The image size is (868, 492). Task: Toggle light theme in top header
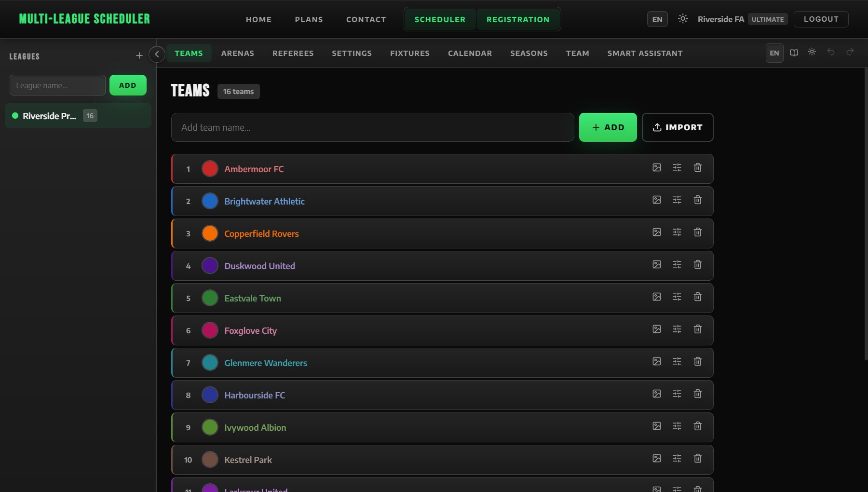683,19
